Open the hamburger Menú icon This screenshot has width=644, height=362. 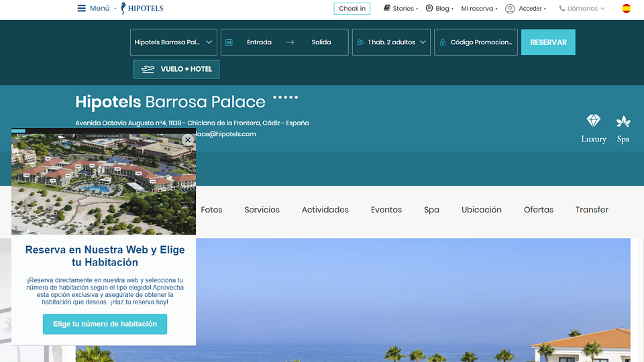81,8
